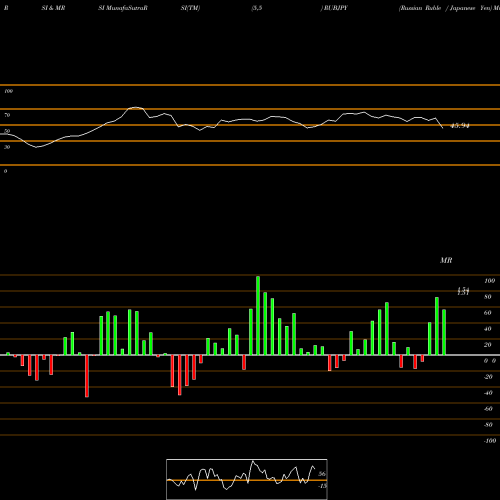Click the tallest green MR histogram bar
500x500 pixels.
(x=258, y=315)
